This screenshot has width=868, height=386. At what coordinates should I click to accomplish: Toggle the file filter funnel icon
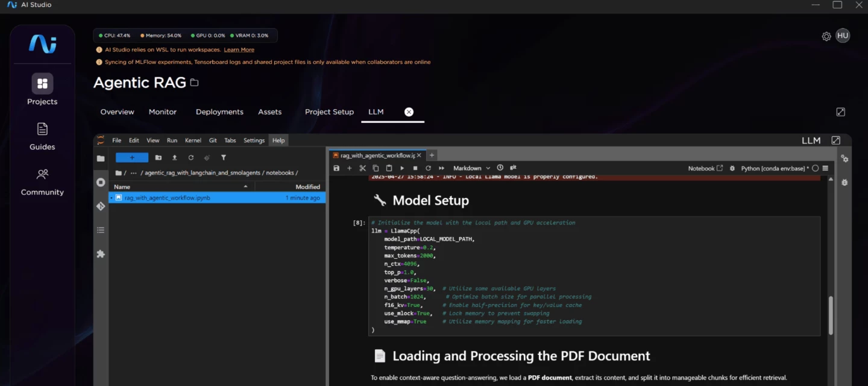point(224,157)
